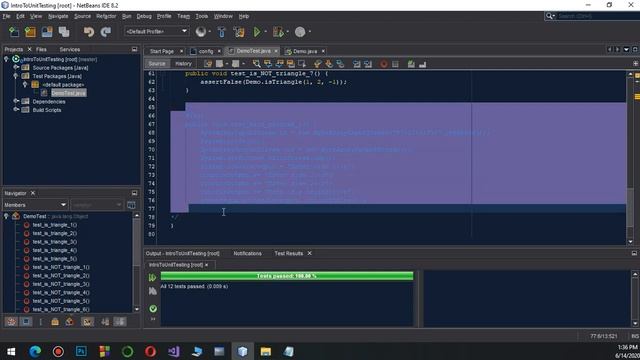Select the Source view button
The image size is (640, 360).
pos(157,64)
